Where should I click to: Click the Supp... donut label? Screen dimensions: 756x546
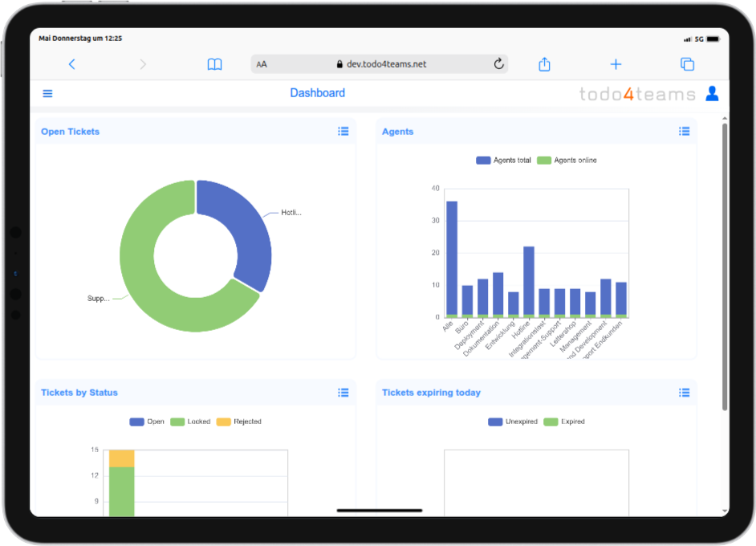pos(99,298)
